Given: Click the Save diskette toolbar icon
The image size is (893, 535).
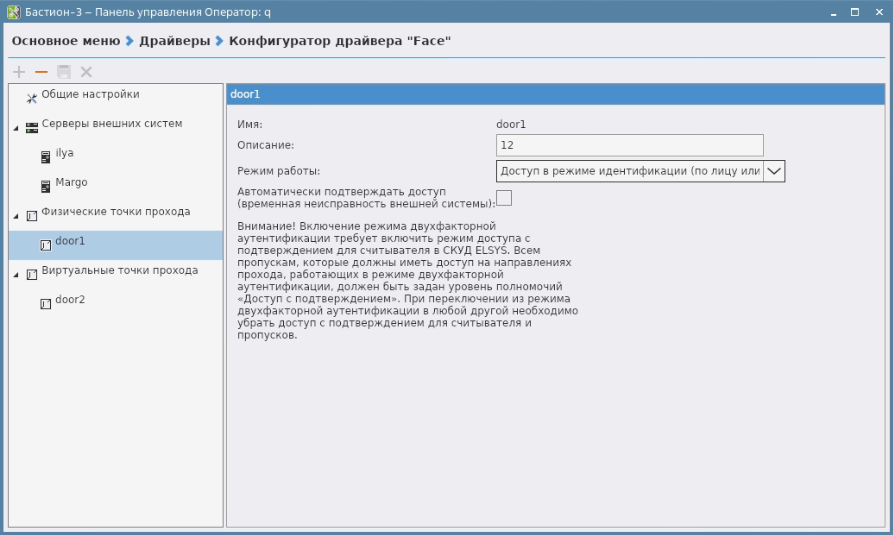Looking at the screenshot, I should click(x=64, y=72).
